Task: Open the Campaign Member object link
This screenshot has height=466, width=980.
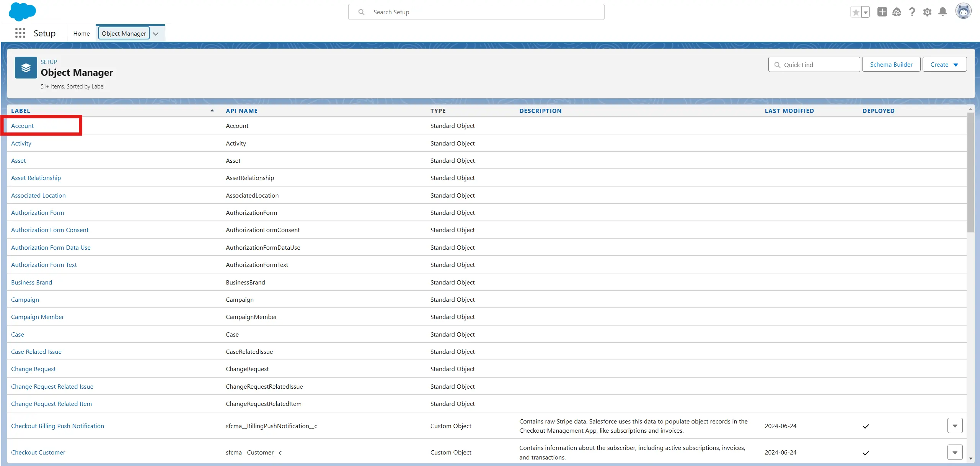Action: 38,317
